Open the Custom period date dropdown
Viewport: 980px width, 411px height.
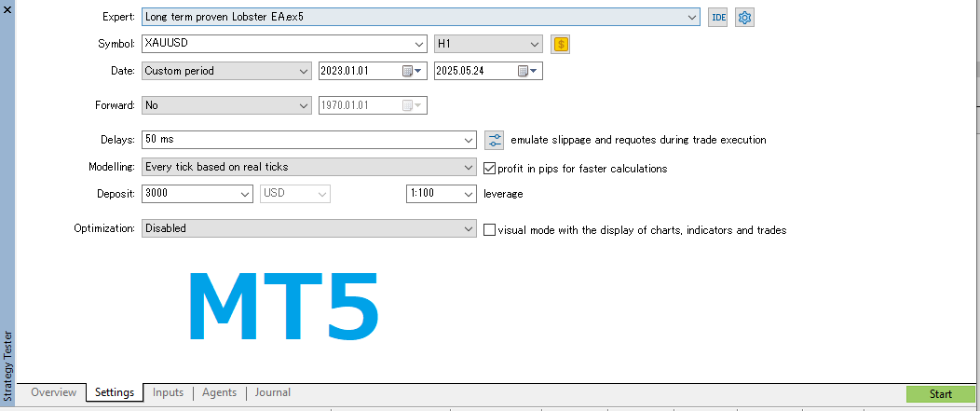[226, 72]
